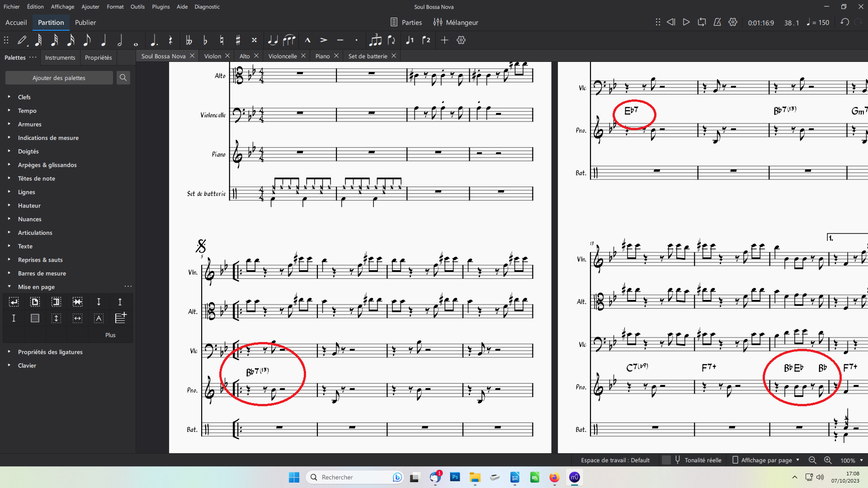The height and width of the screenshot is (488, 868).
Task: Switch to the Violoncelle part tab
Action: (x=283, y=56)
